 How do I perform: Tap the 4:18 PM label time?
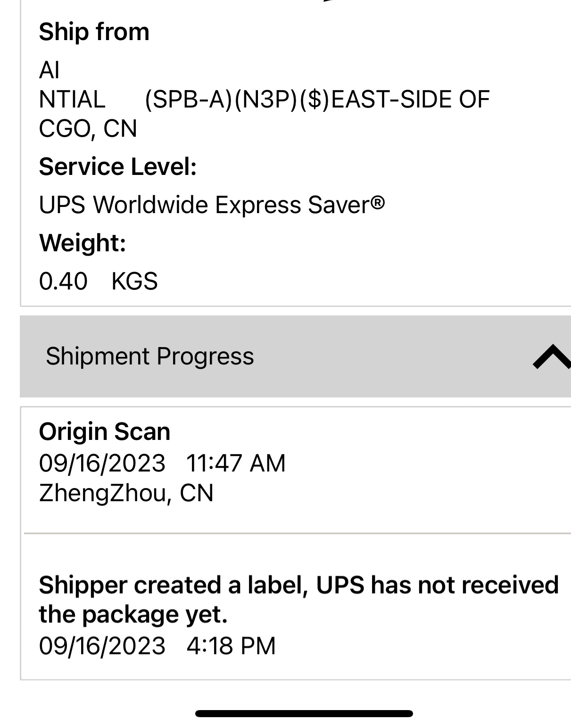[231, 645]
